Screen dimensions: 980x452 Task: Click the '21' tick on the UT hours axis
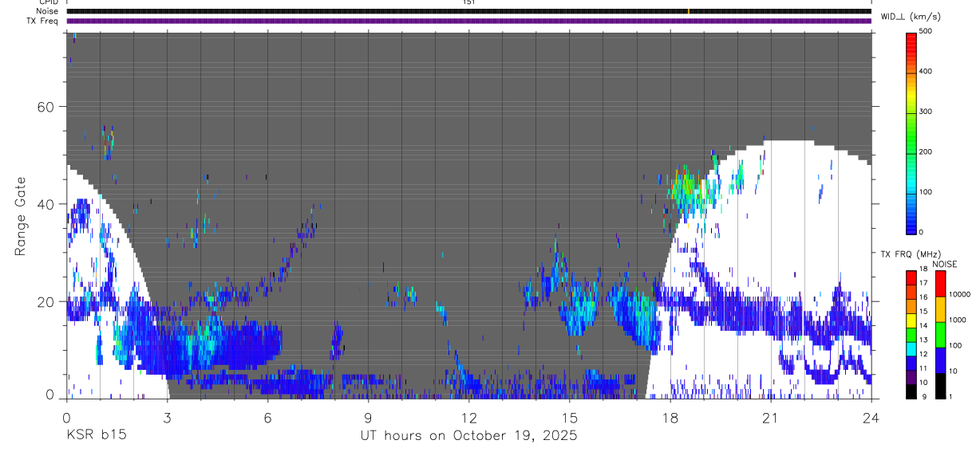pyautogui.click(x=770, y=416)
